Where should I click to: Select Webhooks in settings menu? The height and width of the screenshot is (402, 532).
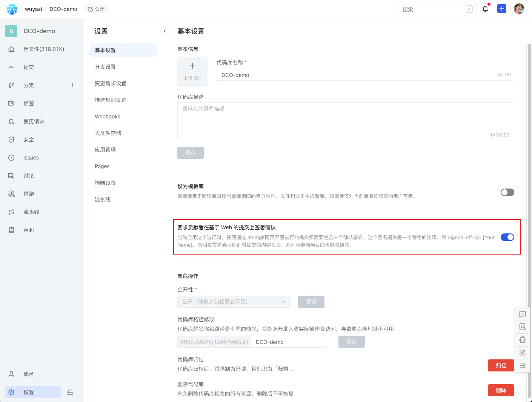coord(108,117)
